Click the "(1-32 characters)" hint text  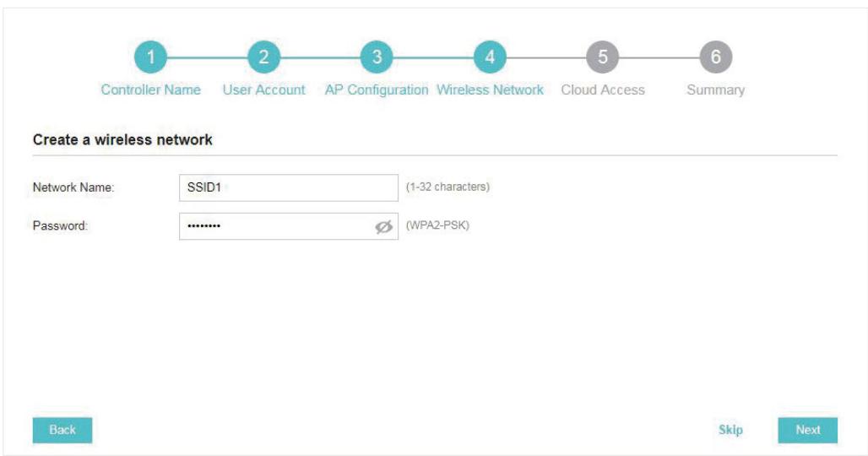448,187
